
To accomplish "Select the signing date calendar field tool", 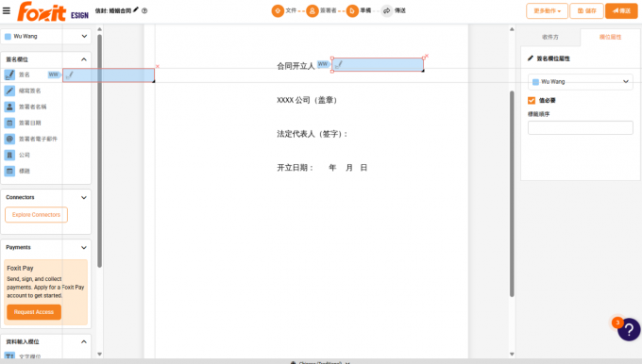I will 9,123.
